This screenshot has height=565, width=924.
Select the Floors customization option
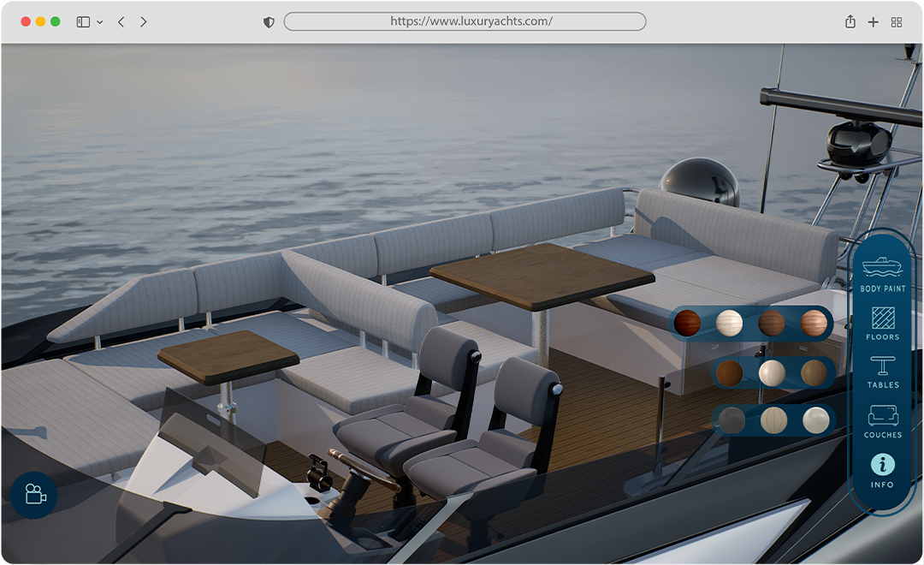pos(883,324)
